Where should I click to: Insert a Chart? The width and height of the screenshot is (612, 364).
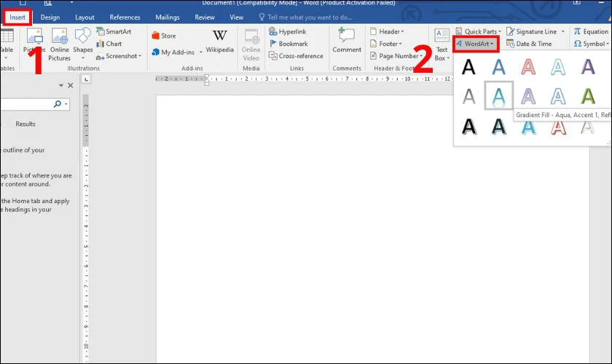109,44
